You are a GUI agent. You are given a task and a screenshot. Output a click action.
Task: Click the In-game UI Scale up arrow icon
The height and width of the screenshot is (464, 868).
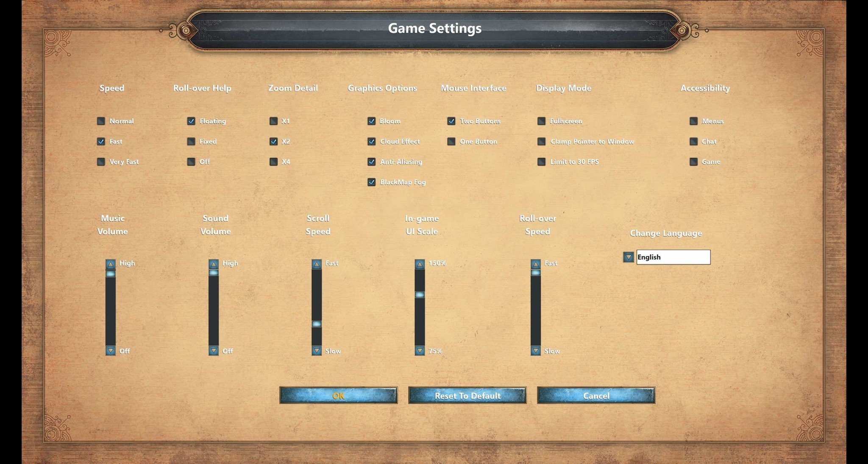(419, 263)
